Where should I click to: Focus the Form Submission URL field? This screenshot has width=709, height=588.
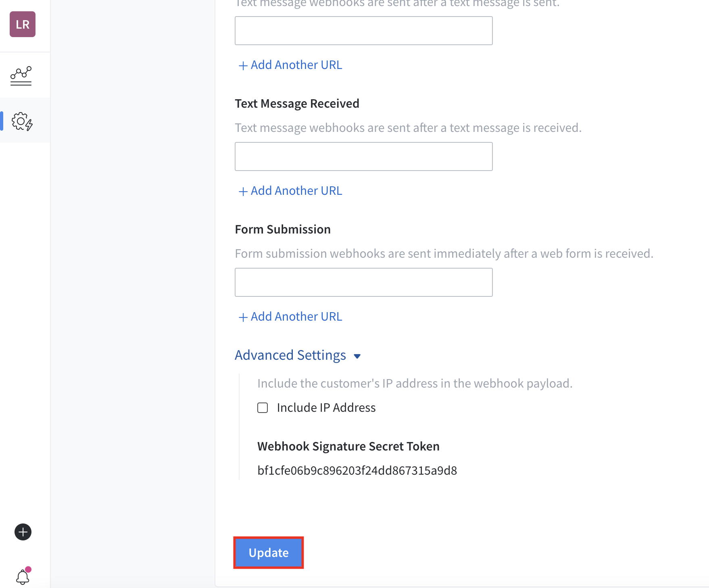coord(363,282)
